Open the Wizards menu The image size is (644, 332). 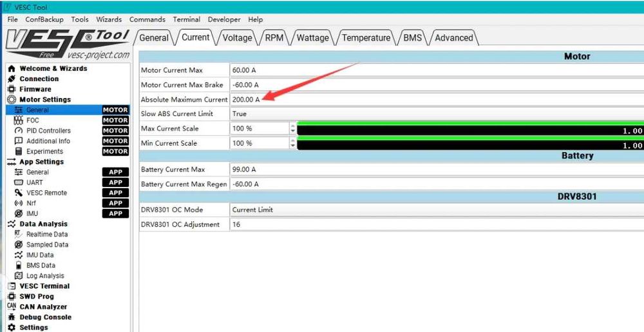point(109,19)
